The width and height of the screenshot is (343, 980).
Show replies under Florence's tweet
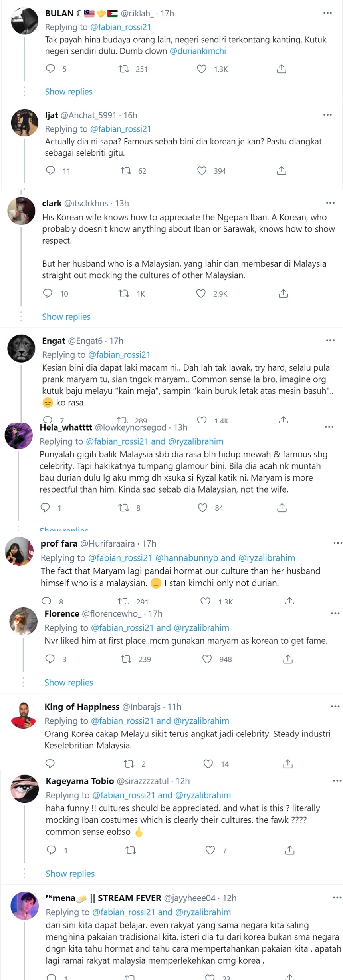coord(69,682)
